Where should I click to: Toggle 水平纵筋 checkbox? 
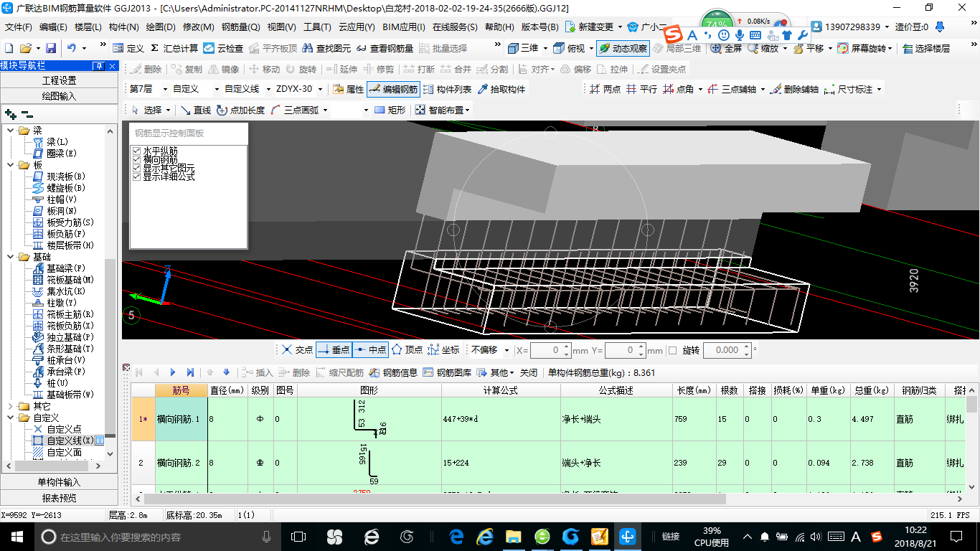tap(136, 151)
